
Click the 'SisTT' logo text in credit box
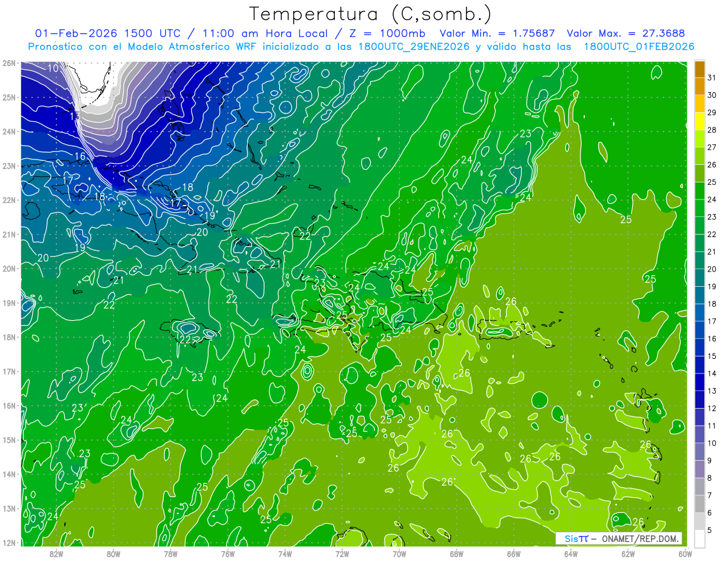tap(576, 538)
